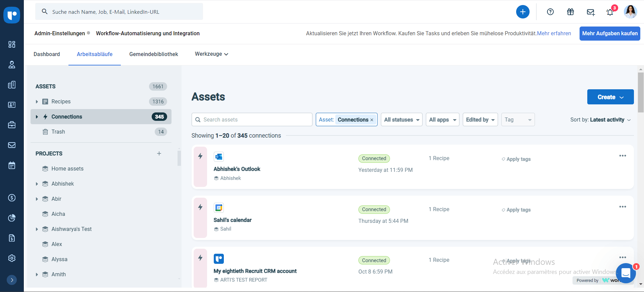
Task: Open the user profile avatar
Action: click(x=630, y=12)
